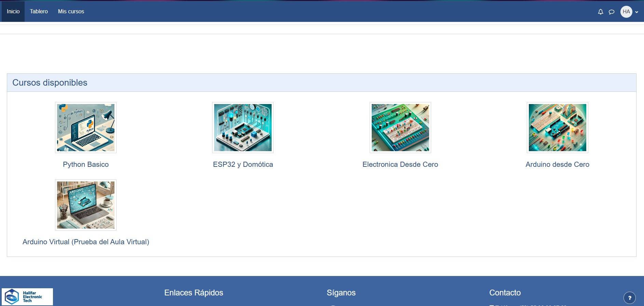Open the ESP32 y Domótica course image
The image size is (644, 306).
coord(243,128)
